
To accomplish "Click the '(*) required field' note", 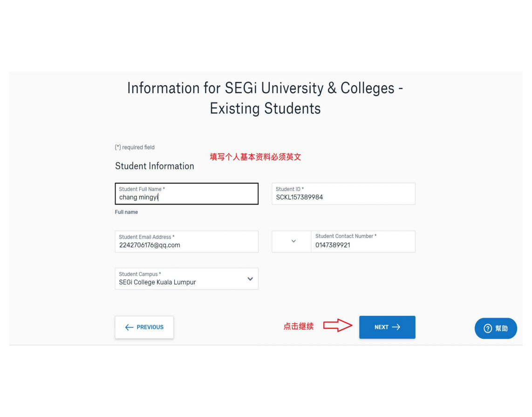I will [x=135, y=147].
